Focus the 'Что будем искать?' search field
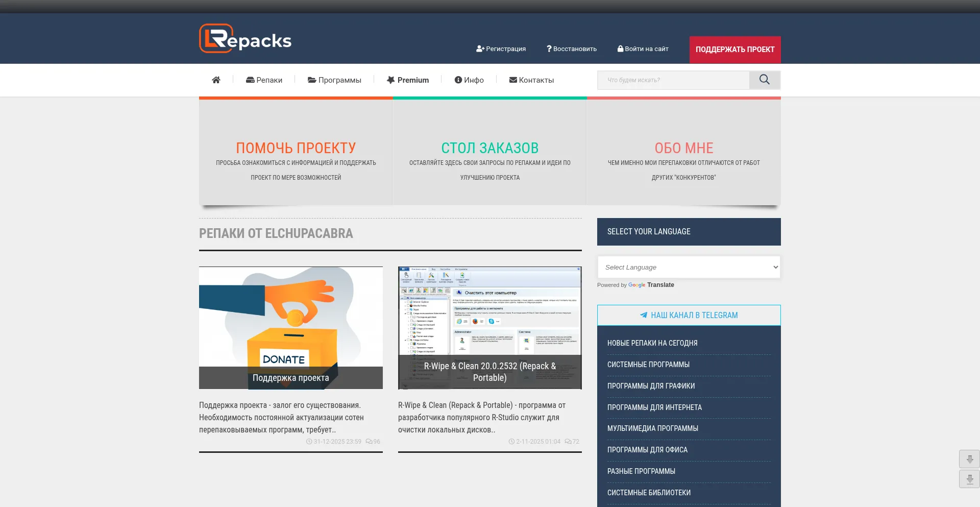 [673, 80]
